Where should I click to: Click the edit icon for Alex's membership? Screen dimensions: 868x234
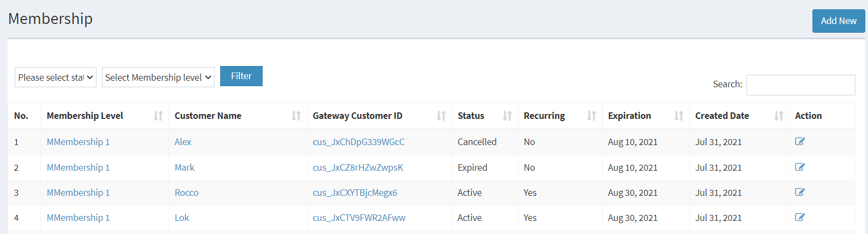(x=800, y=142)
